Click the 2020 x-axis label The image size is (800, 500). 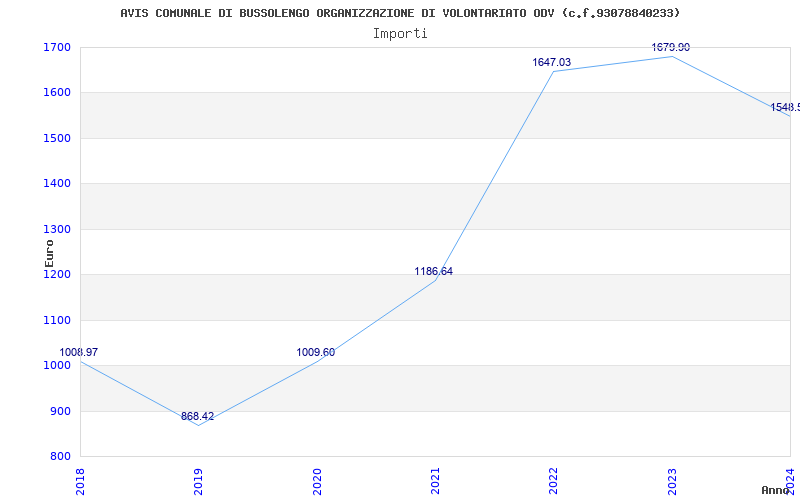317,481
